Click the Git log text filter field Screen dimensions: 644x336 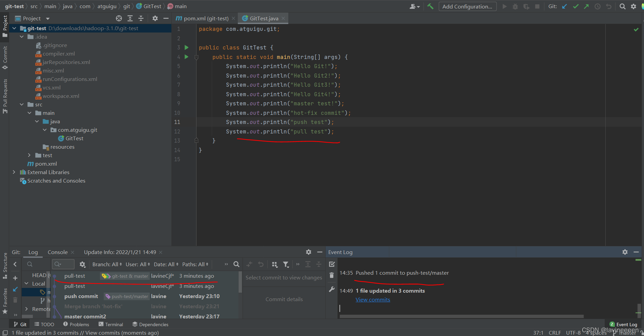pyautogui.click(x=63, y=264)
